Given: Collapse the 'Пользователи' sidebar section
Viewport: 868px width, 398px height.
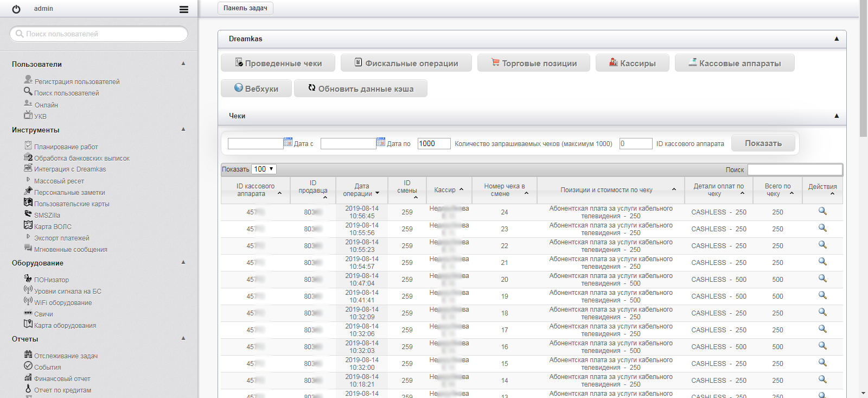Looking at the screenshot, I should 183,64.
